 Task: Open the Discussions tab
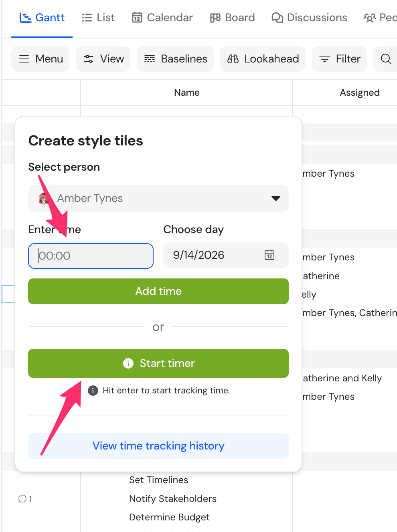(309, 18)
